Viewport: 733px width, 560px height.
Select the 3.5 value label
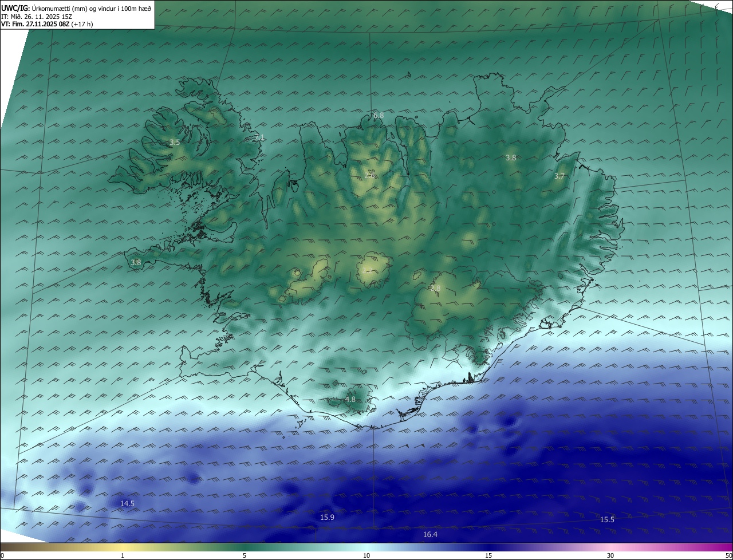[175, 142]
